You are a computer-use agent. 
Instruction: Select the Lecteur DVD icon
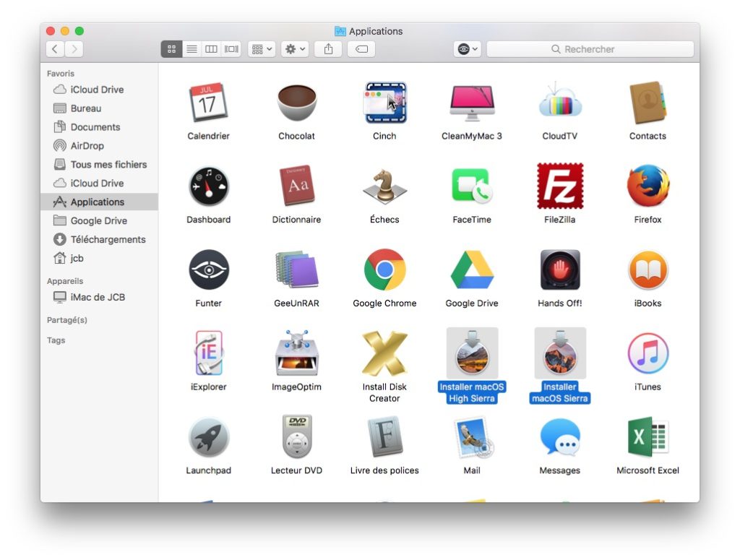(297, 437)
